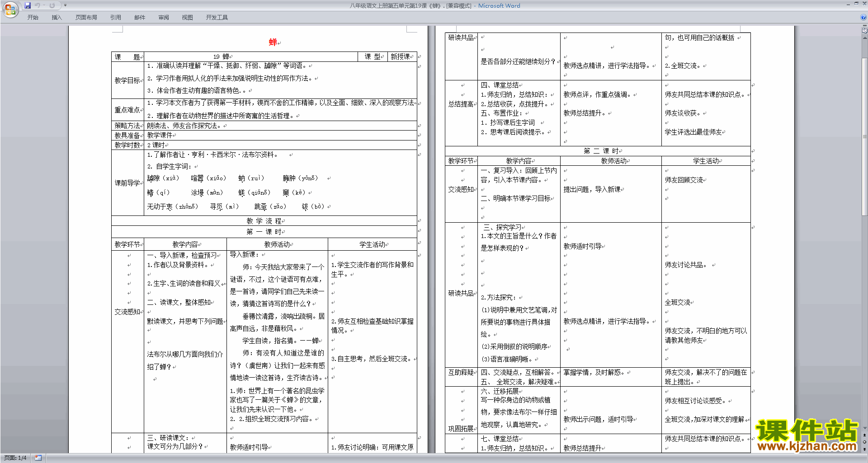Open the 引用 ribbon tab
This screenshot has height=463, width=868.
click(x=116, y=18)
